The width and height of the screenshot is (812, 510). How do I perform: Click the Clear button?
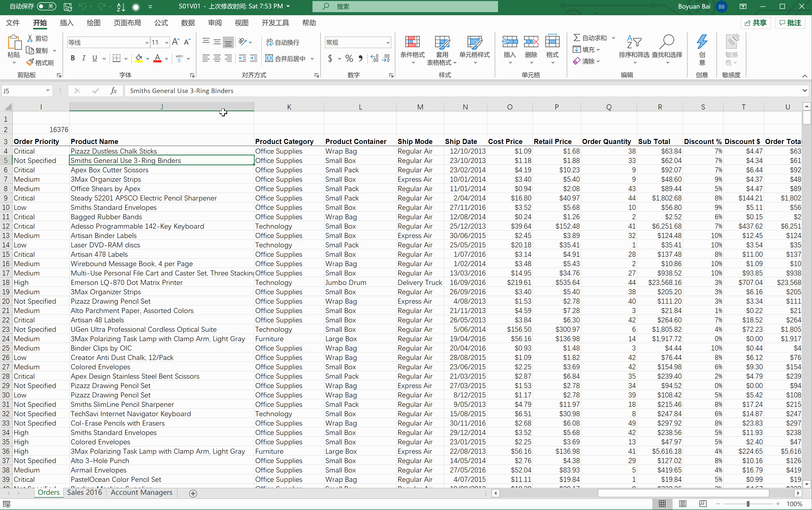coord(586,61)
